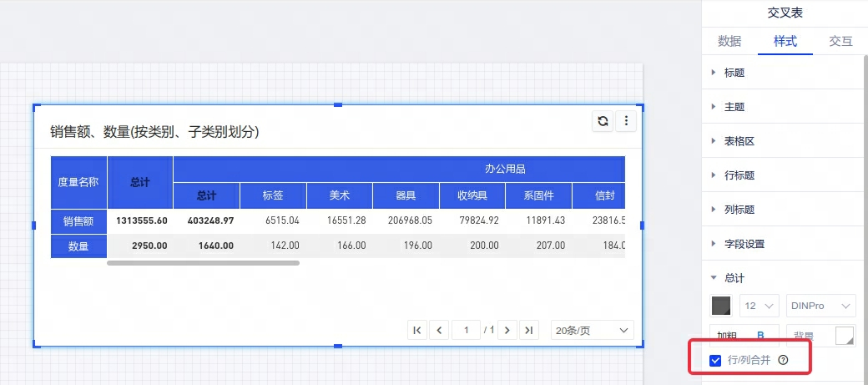Image resolution: width=868 pixels, height=385 pixels.
Task: Toggle bold (加粗) for the totals text
Action: coord(760,336)
